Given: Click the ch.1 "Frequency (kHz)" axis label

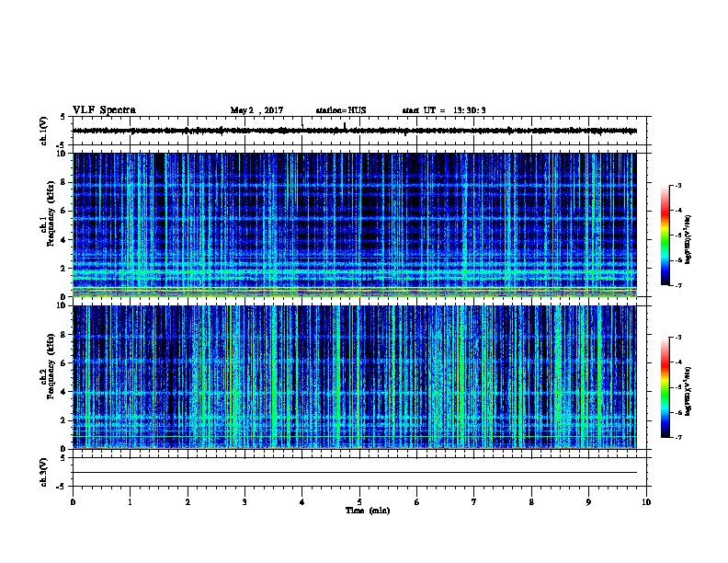Looking at the screenshot, I should point(51,214).
